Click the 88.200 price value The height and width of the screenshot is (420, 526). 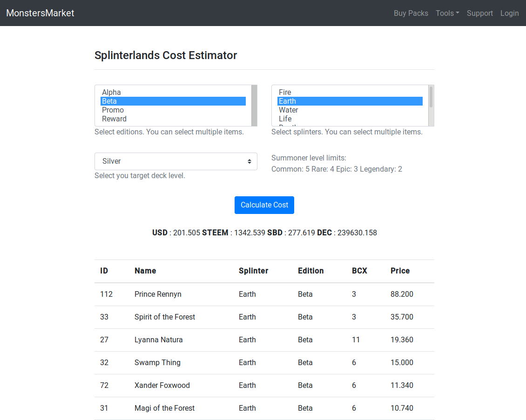point(402,294)
